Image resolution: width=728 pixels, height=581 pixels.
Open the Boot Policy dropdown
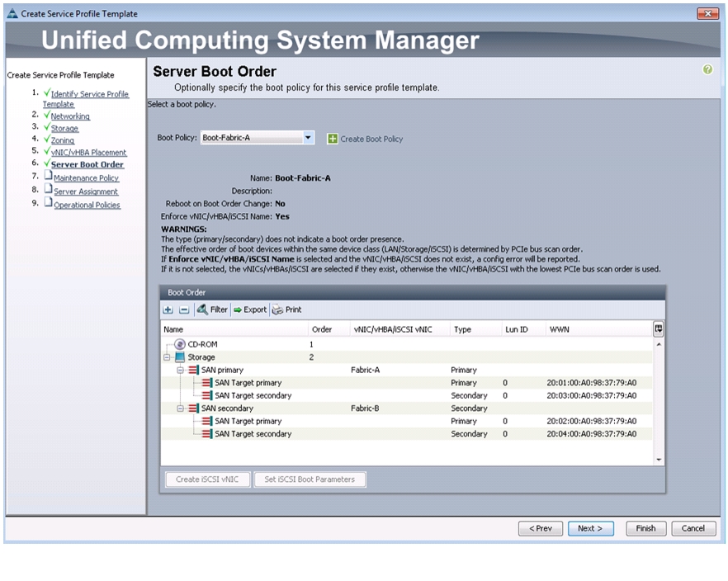click(308, 137)
